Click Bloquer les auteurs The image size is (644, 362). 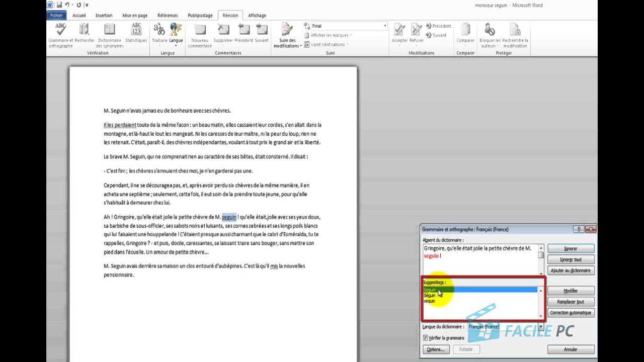point(490,35)
